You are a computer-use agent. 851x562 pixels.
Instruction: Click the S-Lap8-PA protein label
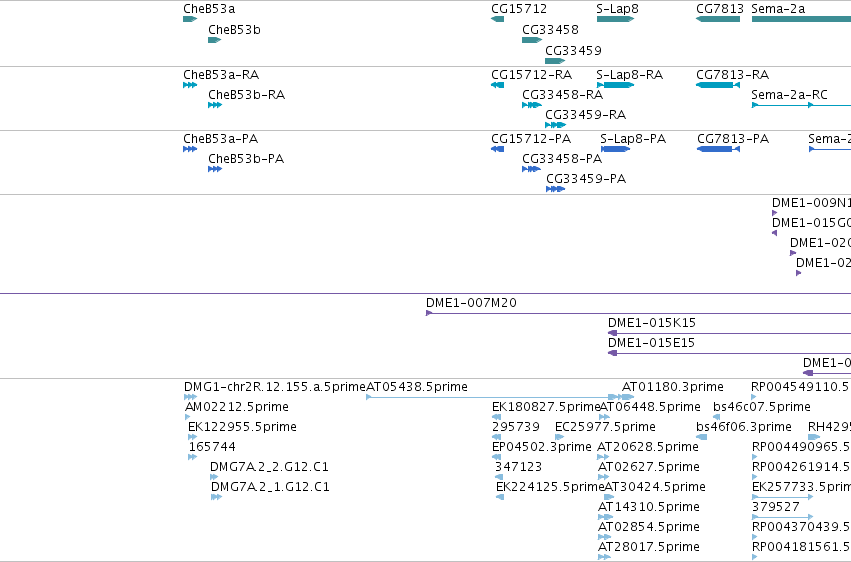[633, 139]
